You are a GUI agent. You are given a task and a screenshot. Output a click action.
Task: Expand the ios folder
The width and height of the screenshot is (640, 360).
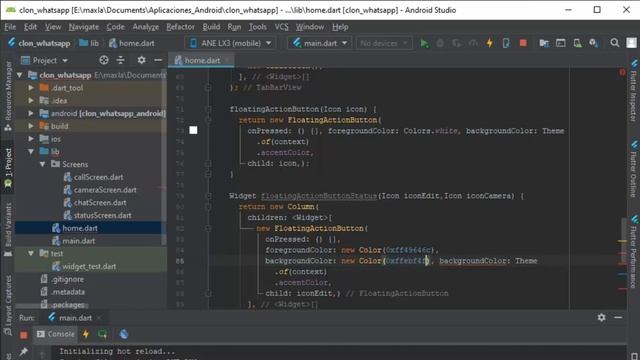coord(31,139)
